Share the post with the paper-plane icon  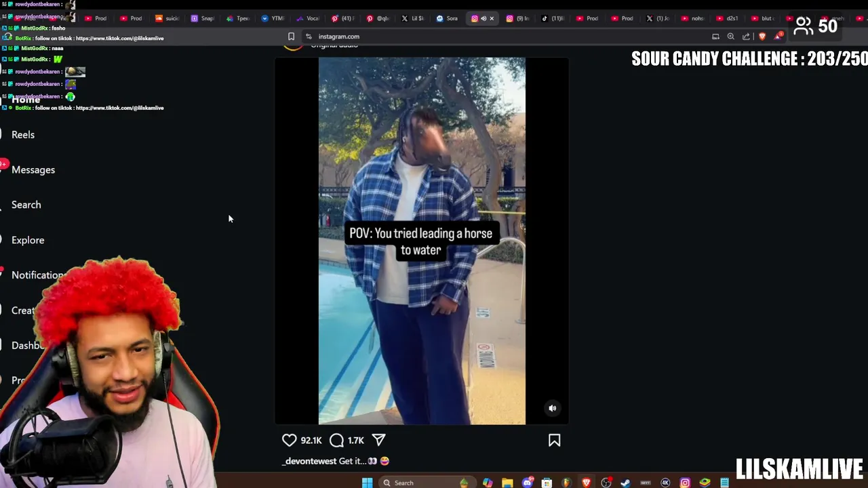tap(379, 440)
